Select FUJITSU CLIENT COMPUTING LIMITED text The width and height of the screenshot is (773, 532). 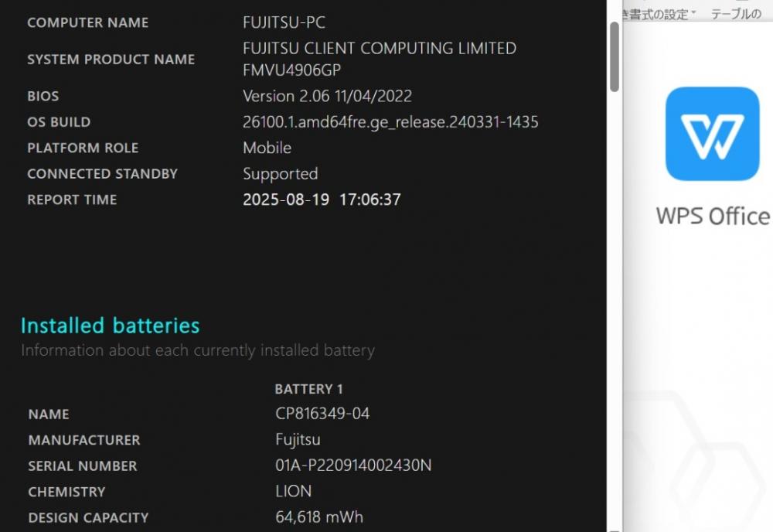pyautogui.click(x=380, y=48)
